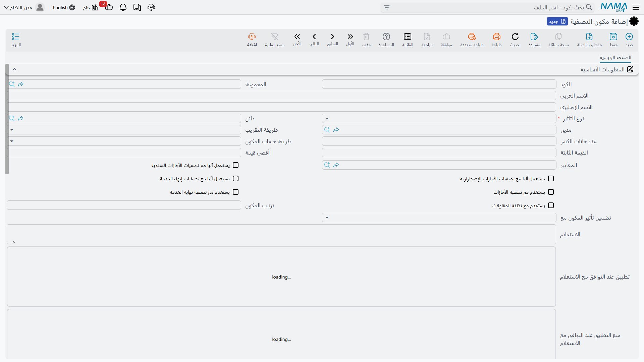This screenshot has height=362, width=644.
Task: Toggle يستخدم مع تصفية نهاية الخدمة checkbox
Action: [236, 192]
